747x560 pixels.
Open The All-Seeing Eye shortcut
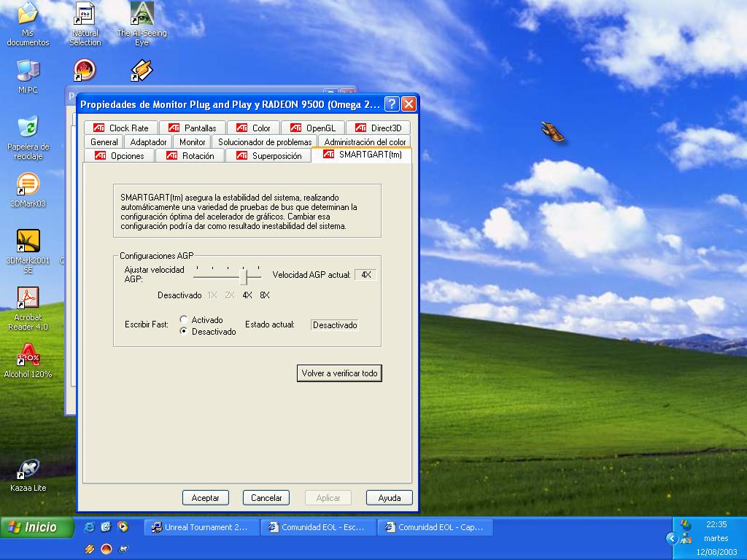click(142, 24)
